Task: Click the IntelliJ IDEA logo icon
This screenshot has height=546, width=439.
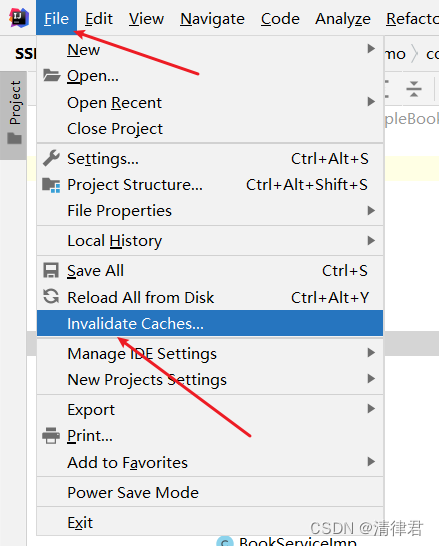Action: click(x=19, y=18)
